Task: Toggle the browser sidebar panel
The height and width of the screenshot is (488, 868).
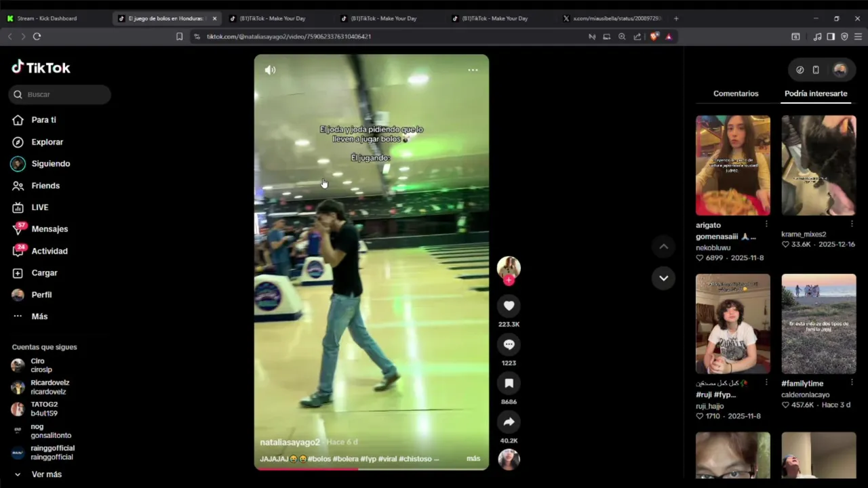Action: tap(831, 37)
